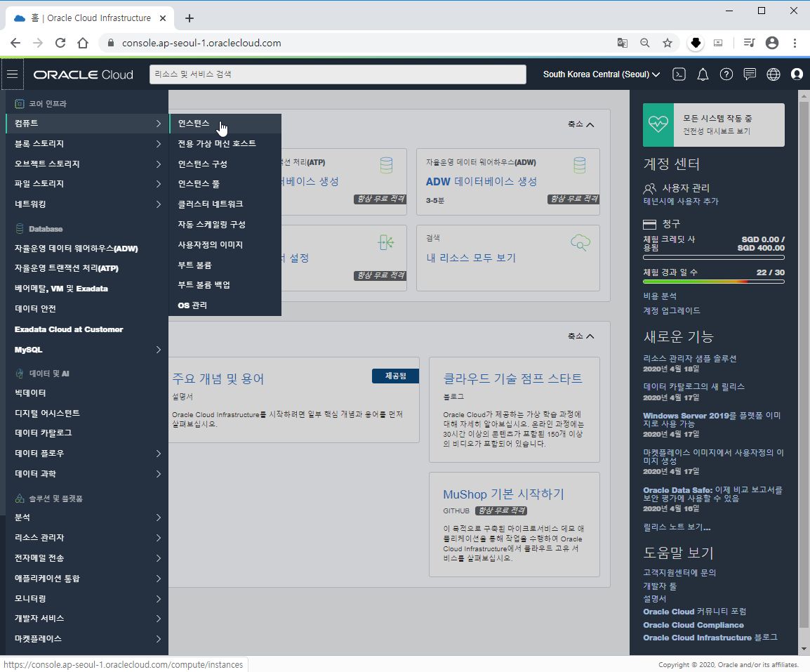The height and width of the screenshot is (672, 810).
Task: Go to browser home page
Action: pyautogui.click(x=83, y=43)
